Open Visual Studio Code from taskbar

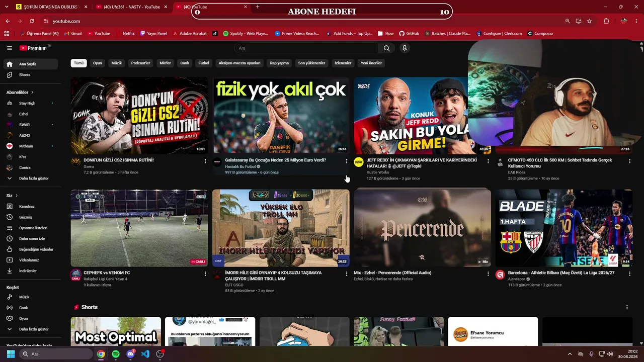[x=145, y=354]
